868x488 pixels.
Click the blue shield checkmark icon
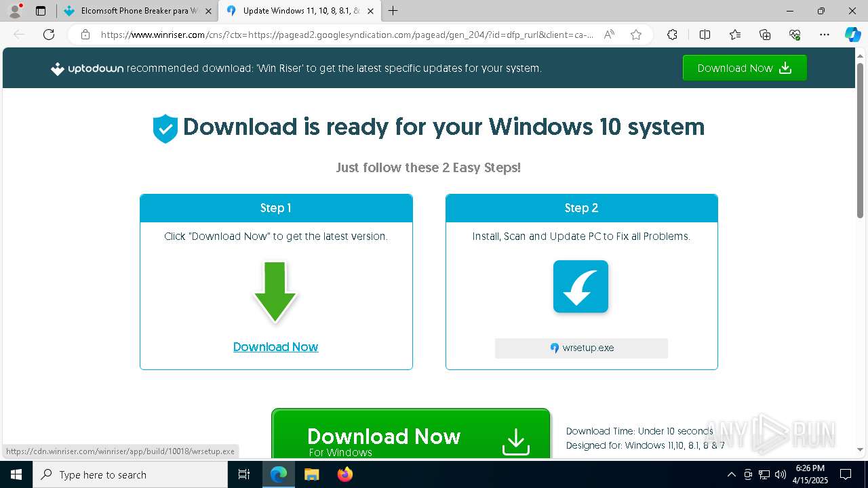[x=165, y=128]
